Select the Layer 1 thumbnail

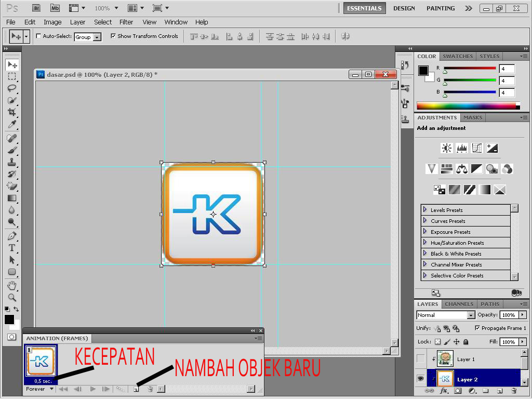(x=445, y=358)
